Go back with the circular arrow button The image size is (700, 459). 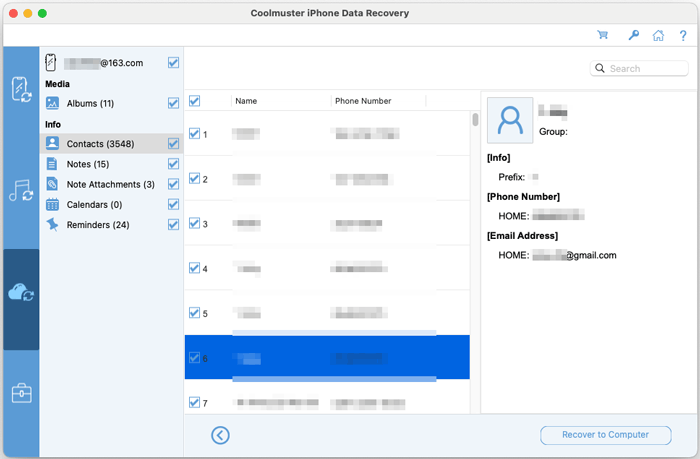220,435
